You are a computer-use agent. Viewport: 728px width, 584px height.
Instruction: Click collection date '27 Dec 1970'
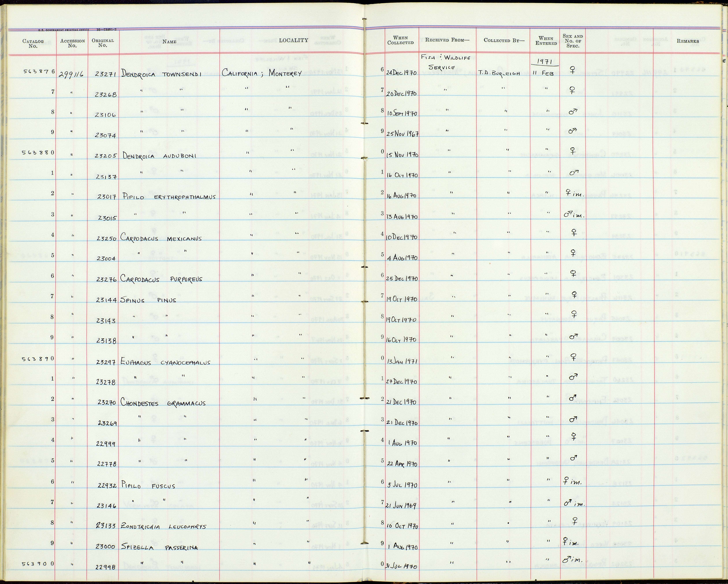point(402,382)
